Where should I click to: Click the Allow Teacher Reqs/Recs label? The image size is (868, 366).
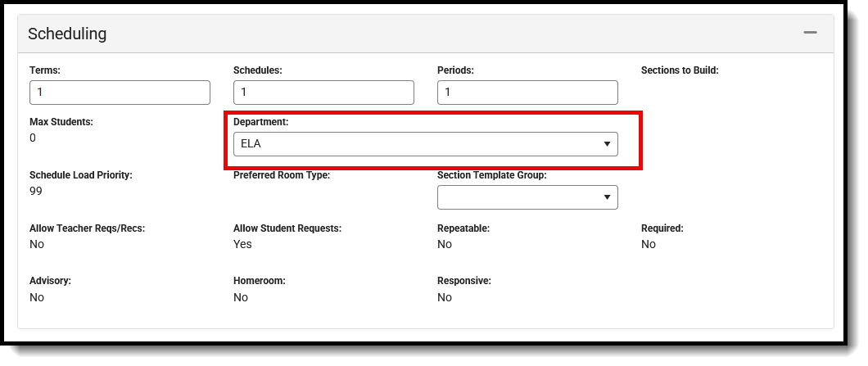click(x=87, y=228)
